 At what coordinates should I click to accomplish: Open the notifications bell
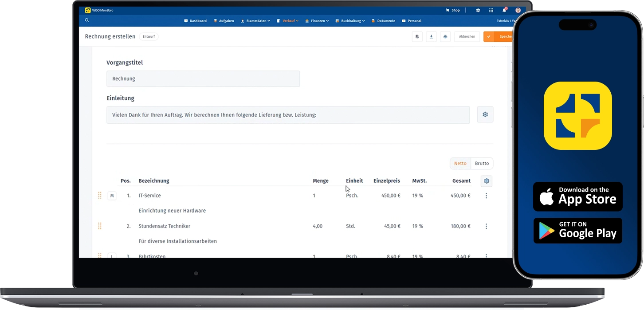tap(504, 10)
